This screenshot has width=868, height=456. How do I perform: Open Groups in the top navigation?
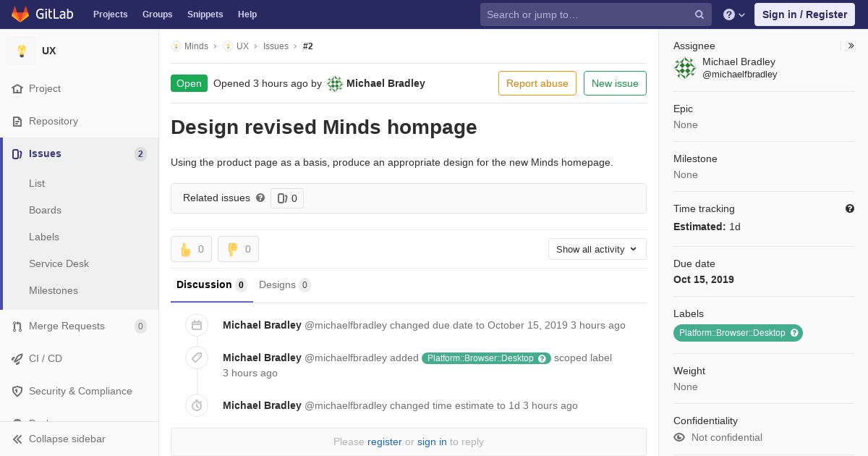[x=158, y=14]
